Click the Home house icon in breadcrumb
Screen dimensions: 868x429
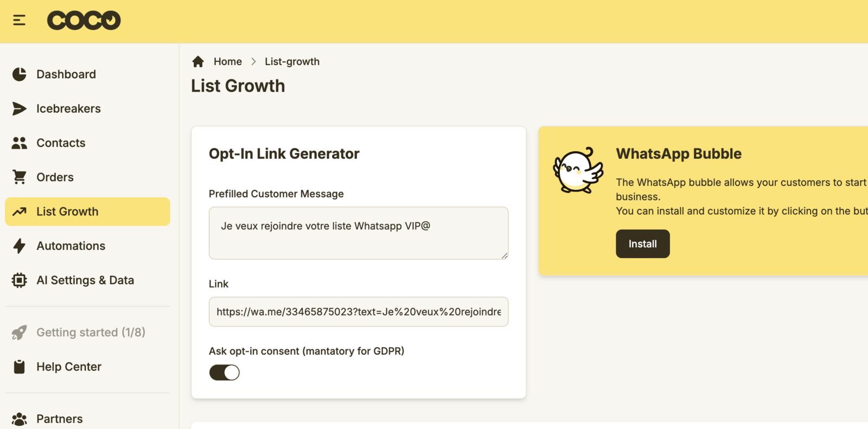[198, 61]
